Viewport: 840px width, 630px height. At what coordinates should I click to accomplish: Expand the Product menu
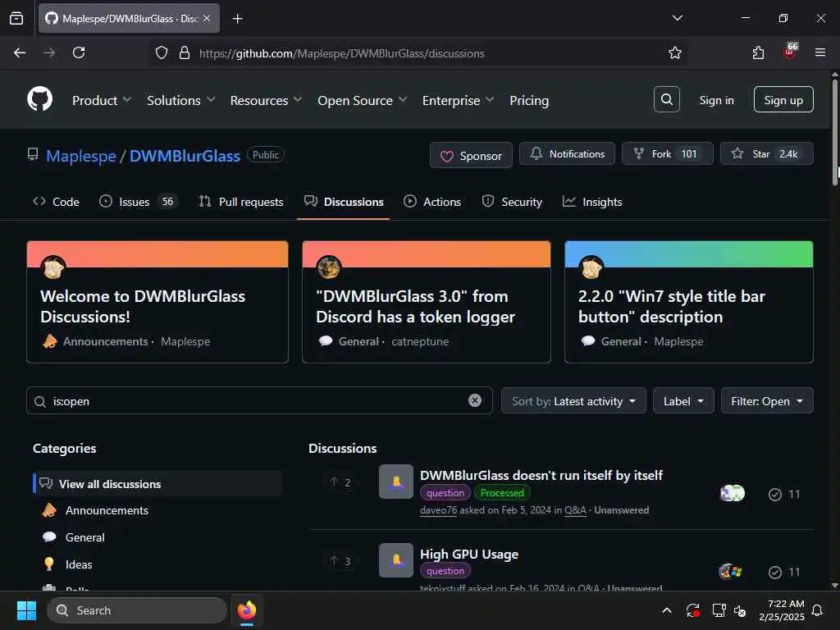[x=102, y=100]
